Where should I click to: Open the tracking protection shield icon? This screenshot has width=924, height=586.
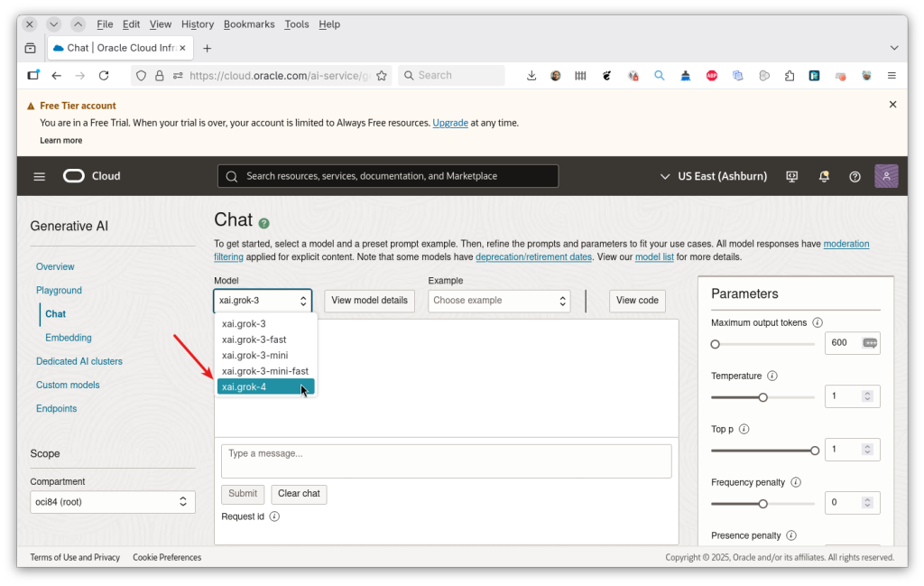(x=141, y=76)
